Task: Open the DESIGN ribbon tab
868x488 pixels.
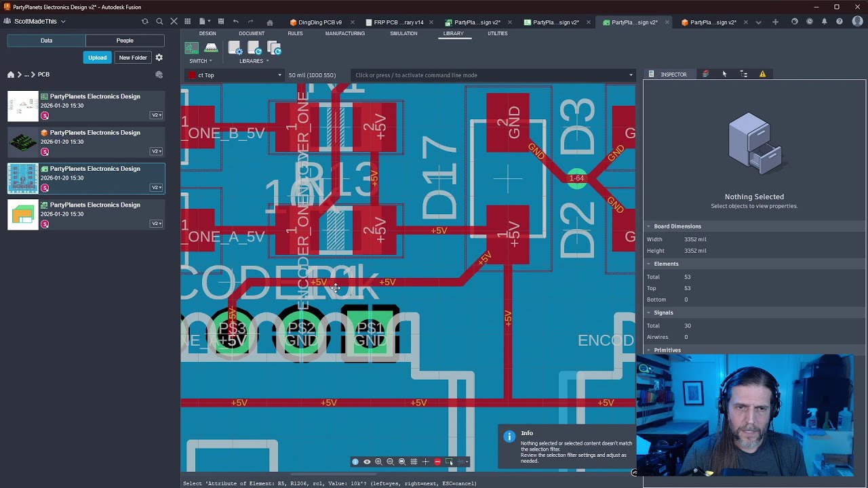Action: pos(208,33)
